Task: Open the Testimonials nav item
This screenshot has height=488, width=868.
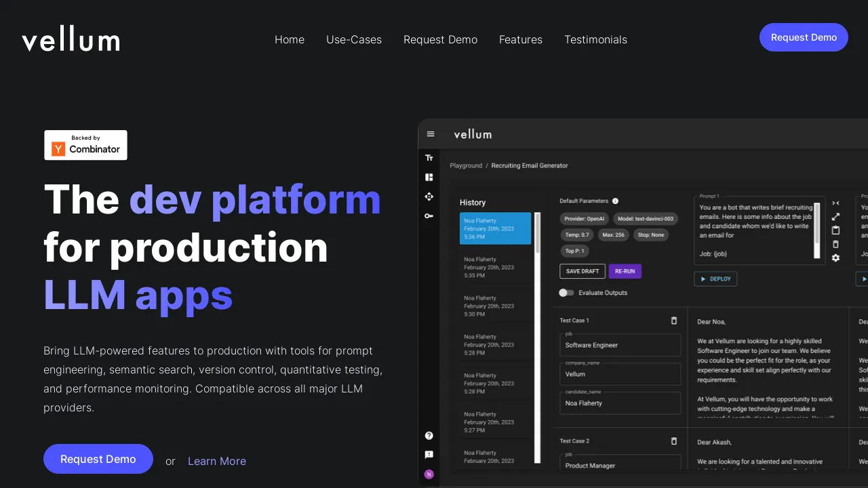Action: 595,39
